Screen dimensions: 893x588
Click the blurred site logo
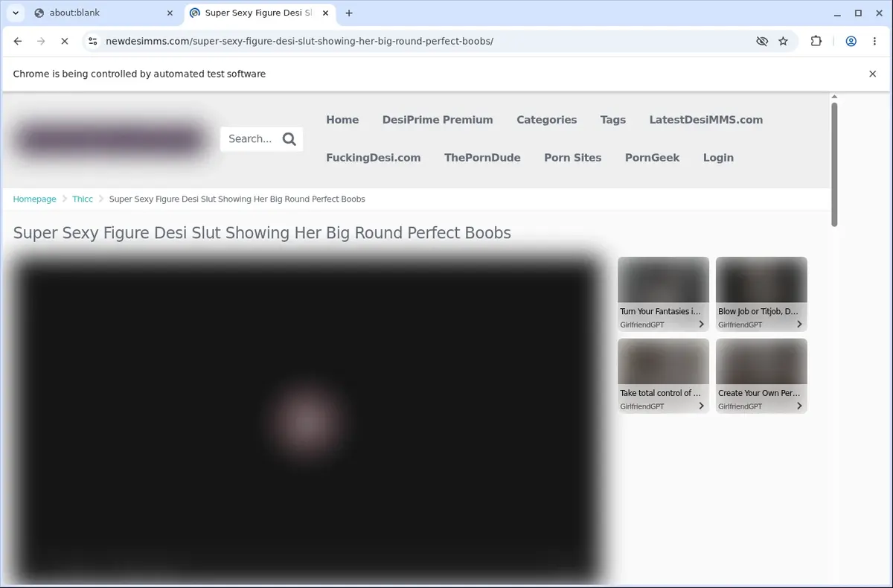(x=110, y=139)
